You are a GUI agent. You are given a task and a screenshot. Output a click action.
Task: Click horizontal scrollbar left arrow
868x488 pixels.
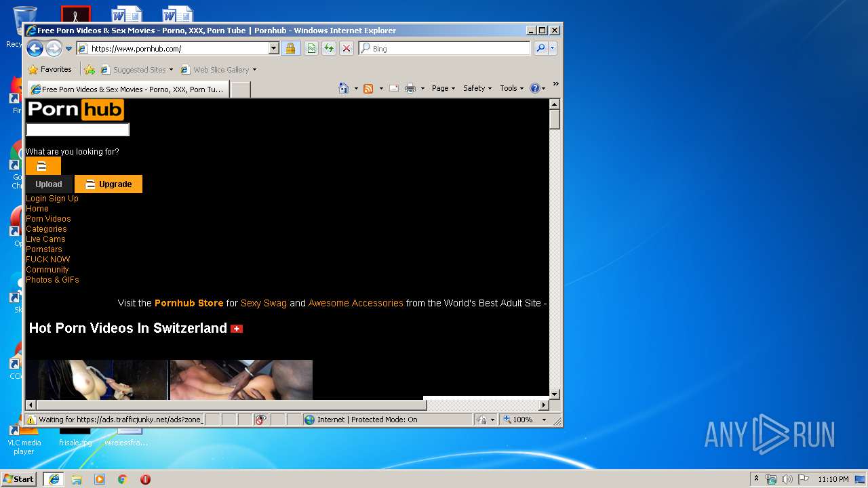tap(31, 405)
